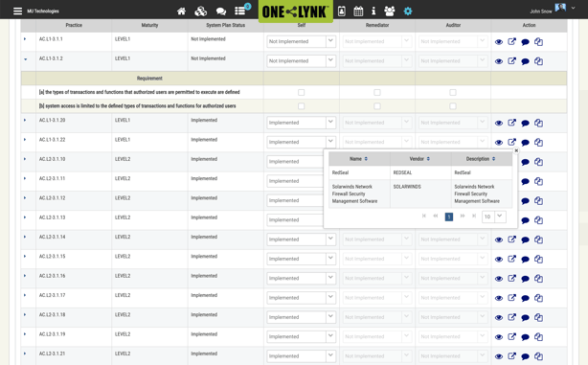
Task: Go to the home icon
Action: pos(182,11)
